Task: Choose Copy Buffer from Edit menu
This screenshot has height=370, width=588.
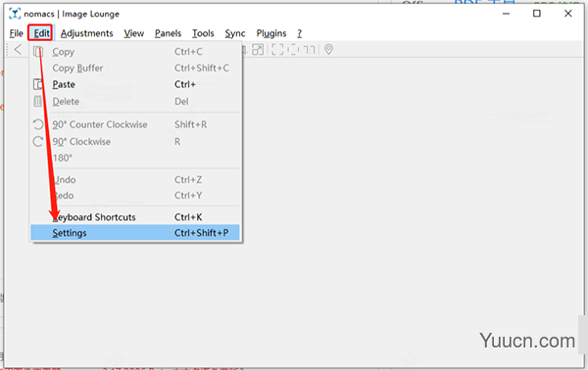Action: click(135, 69)
